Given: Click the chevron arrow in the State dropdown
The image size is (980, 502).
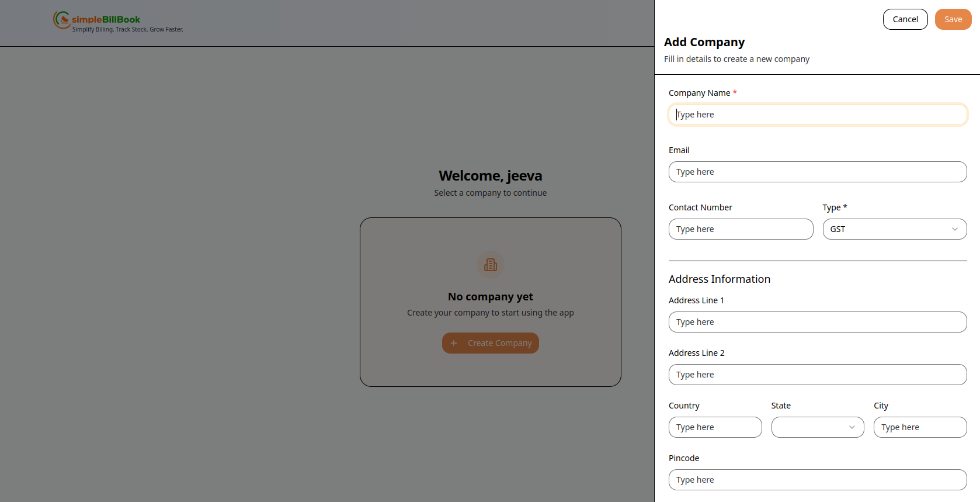Looking at the screenshot, I should 852,427.
